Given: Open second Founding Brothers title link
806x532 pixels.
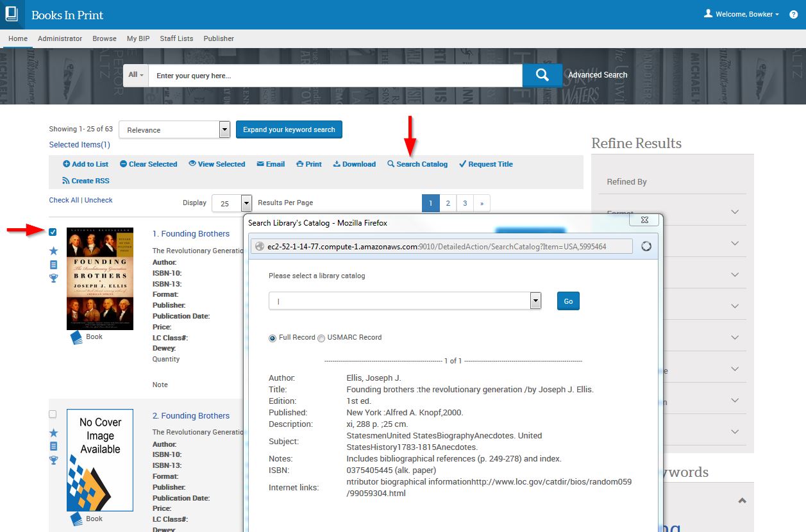Looking at the screenshot, I should point(191,416).
